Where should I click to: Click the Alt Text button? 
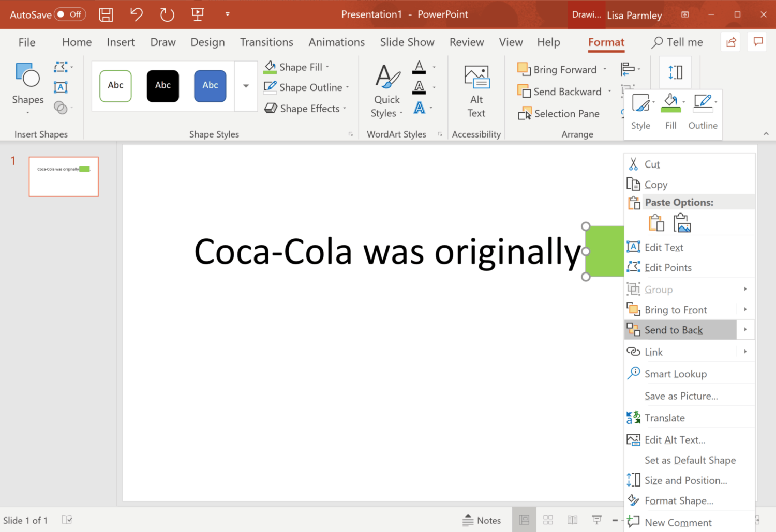(x=476, y=92)
